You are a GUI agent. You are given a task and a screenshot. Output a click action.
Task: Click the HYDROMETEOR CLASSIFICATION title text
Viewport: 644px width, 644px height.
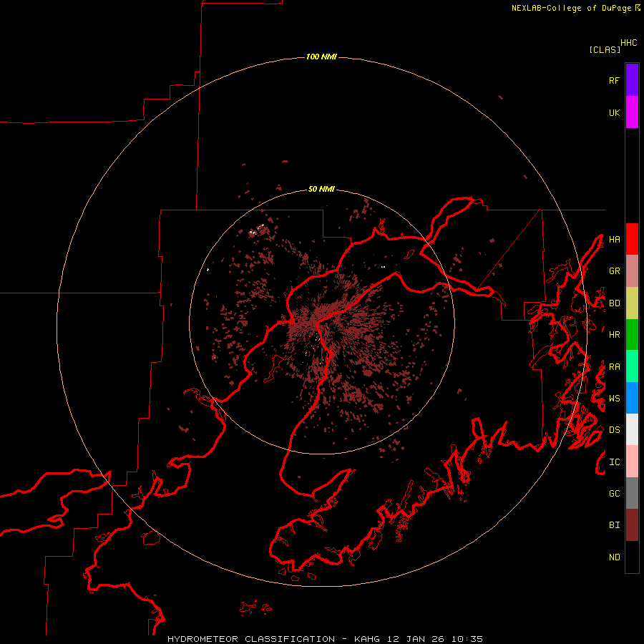[251, 639]
